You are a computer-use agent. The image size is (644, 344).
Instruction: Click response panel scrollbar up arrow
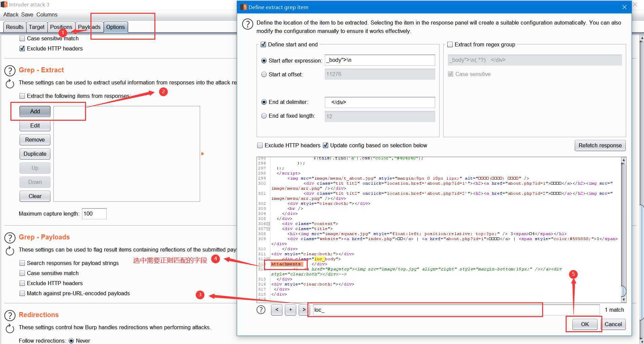pyautogui.click(x=623, y=160)
